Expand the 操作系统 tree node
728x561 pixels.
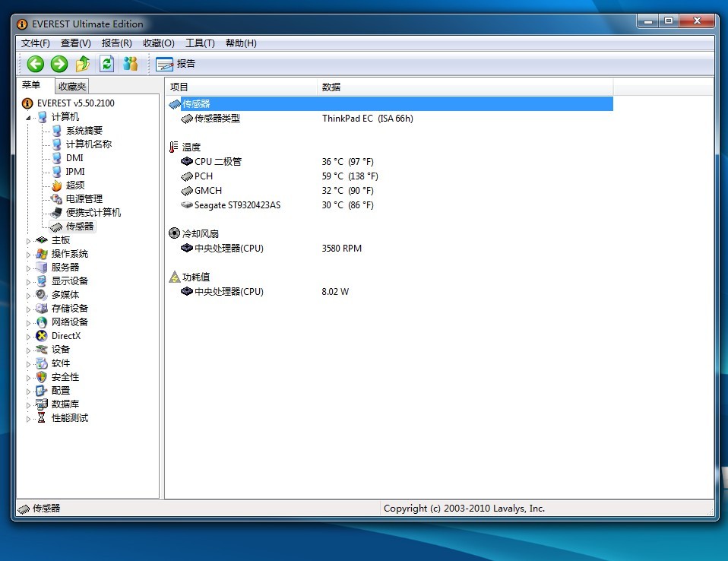(x=28, y=255)
